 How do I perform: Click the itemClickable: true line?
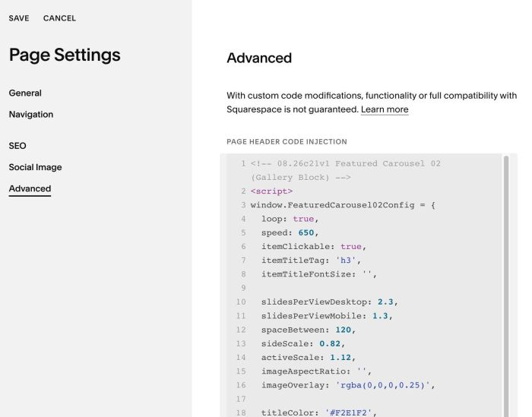pos(313,247)
